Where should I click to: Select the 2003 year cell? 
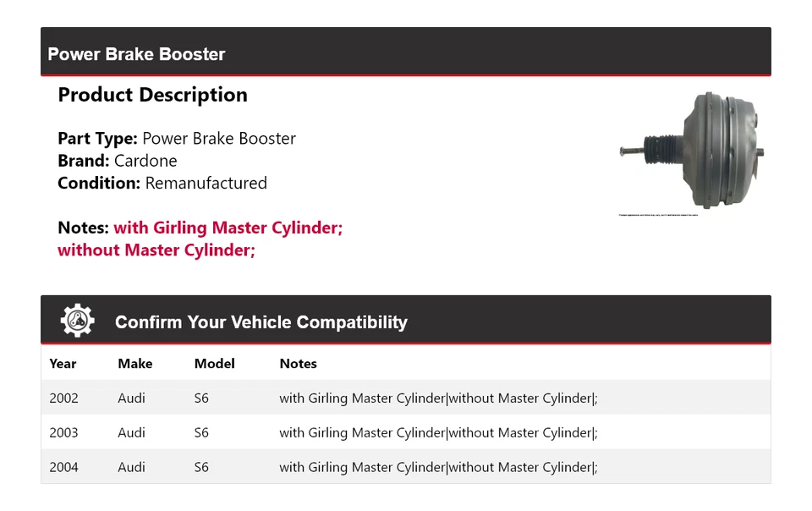(63, 432)
